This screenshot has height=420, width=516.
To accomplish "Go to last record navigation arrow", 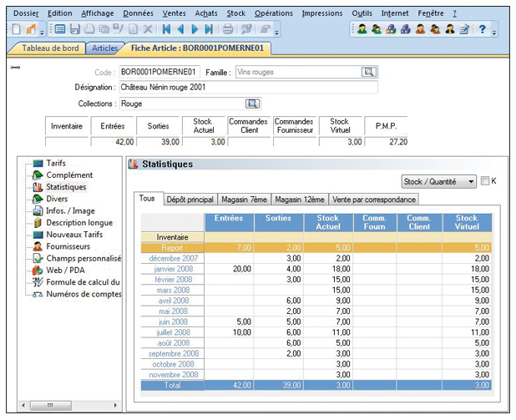I will pos(208,29).
